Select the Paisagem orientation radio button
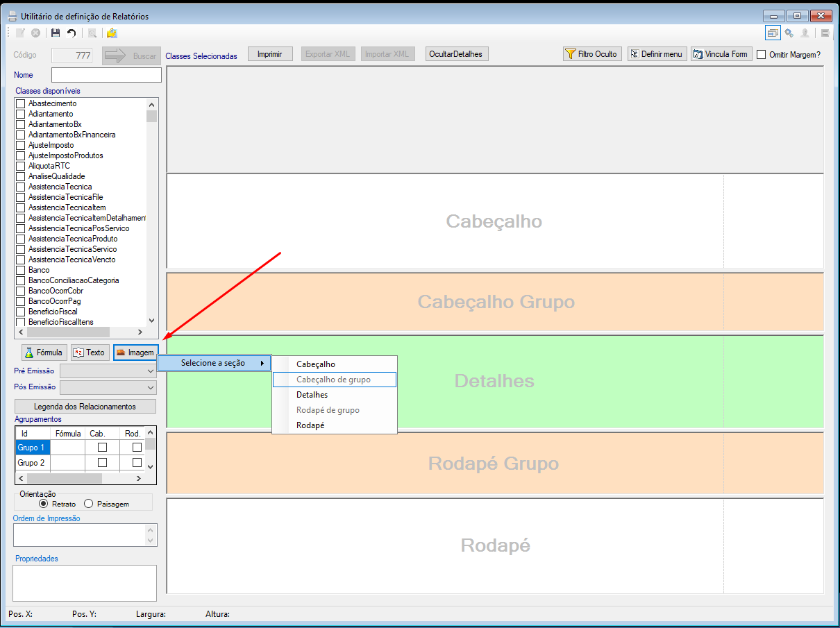The image size is (840, 628). [88, 504]
